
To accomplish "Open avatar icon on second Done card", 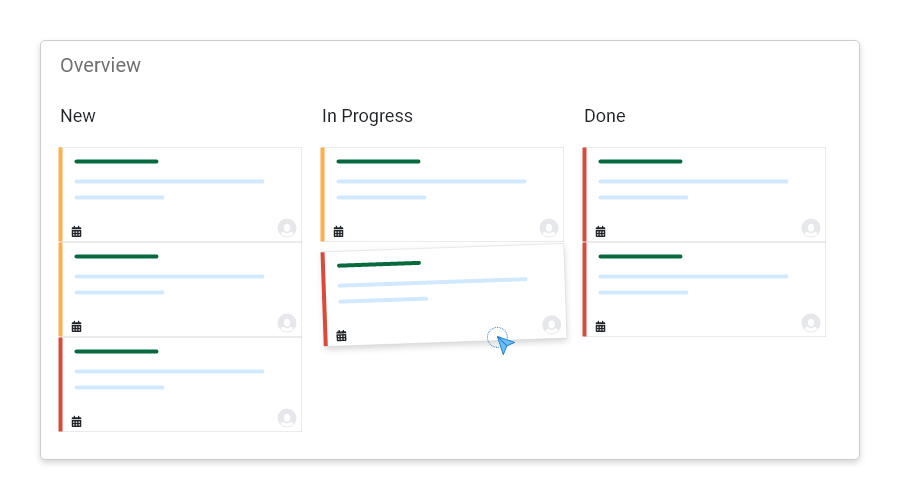I will 811,323.
